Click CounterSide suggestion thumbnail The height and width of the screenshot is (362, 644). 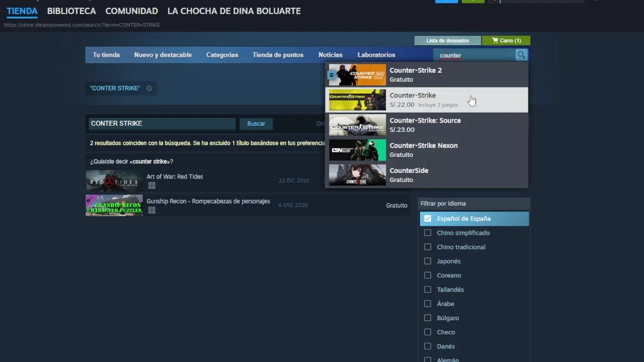tap(357, 175)
